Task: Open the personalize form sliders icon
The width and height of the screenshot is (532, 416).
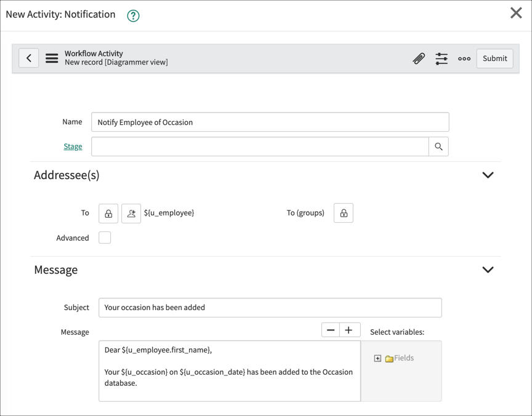Action: pyautogui.click(x=441, y=58)
